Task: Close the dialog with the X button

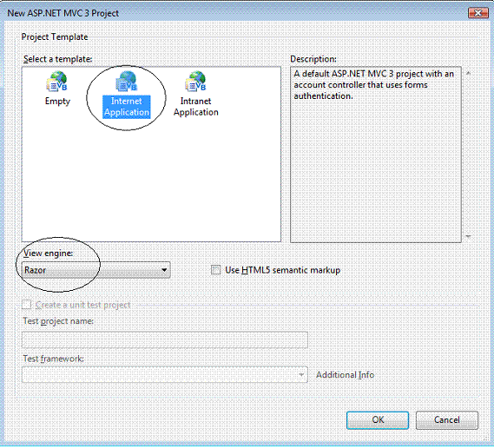Action: click(478, 13)
